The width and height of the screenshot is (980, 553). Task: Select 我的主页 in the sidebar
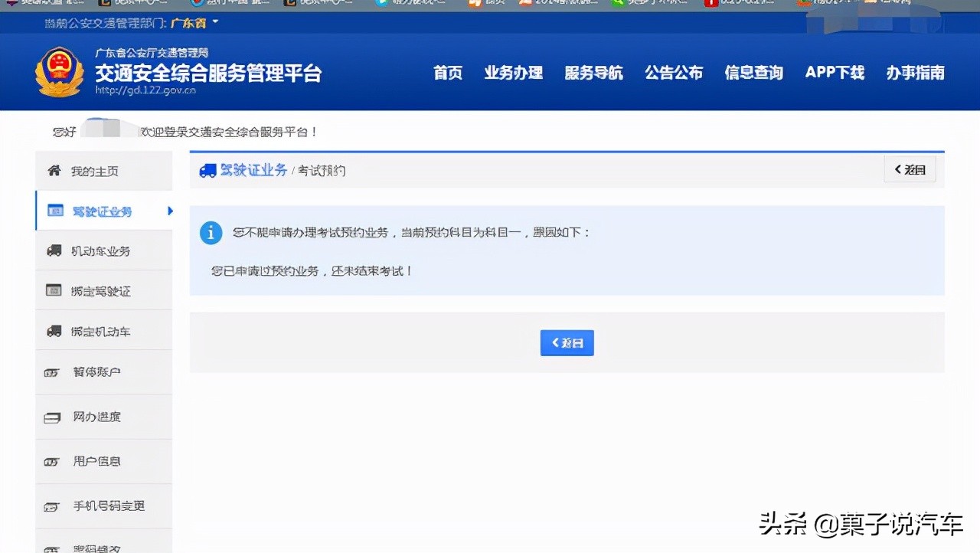(x=103, y=171)
